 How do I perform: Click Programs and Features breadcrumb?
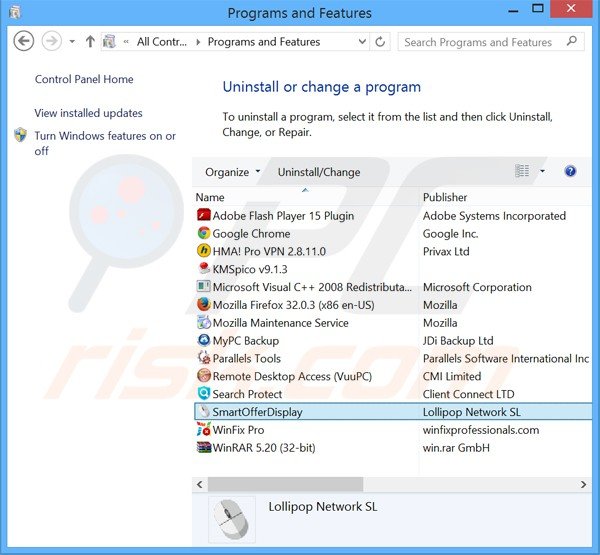click(x=264, y=41)
